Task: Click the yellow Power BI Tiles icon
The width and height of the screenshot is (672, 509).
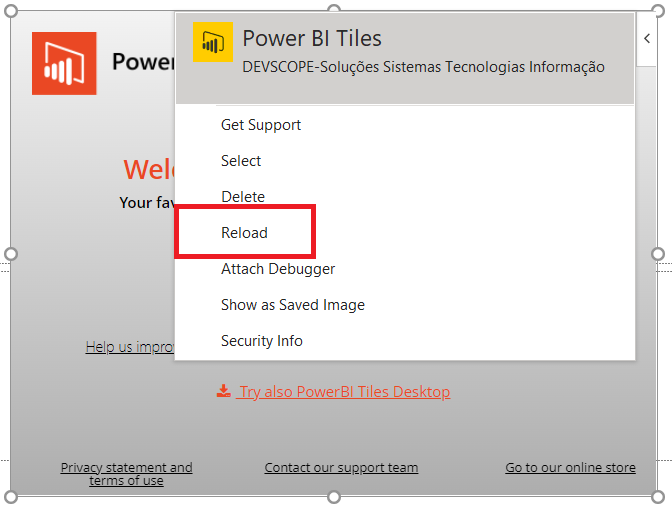Action: (213, 42)
